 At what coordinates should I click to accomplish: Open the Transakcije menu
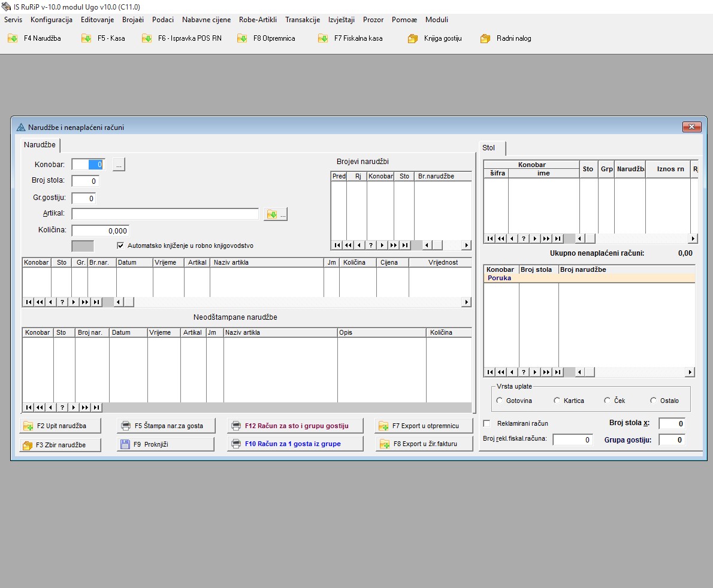pyautogui.click(x=302, y=20)
